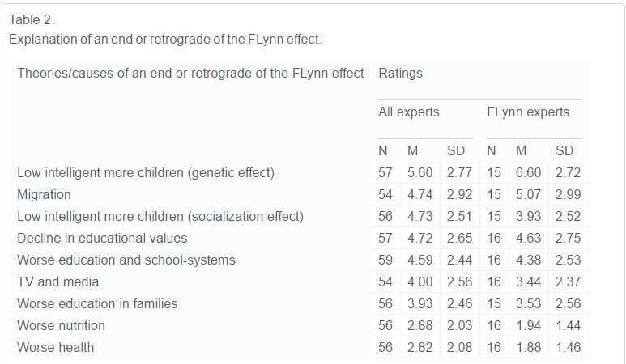Click 'Worse education in families' row label
626x364 pixels.
point(97,303)
